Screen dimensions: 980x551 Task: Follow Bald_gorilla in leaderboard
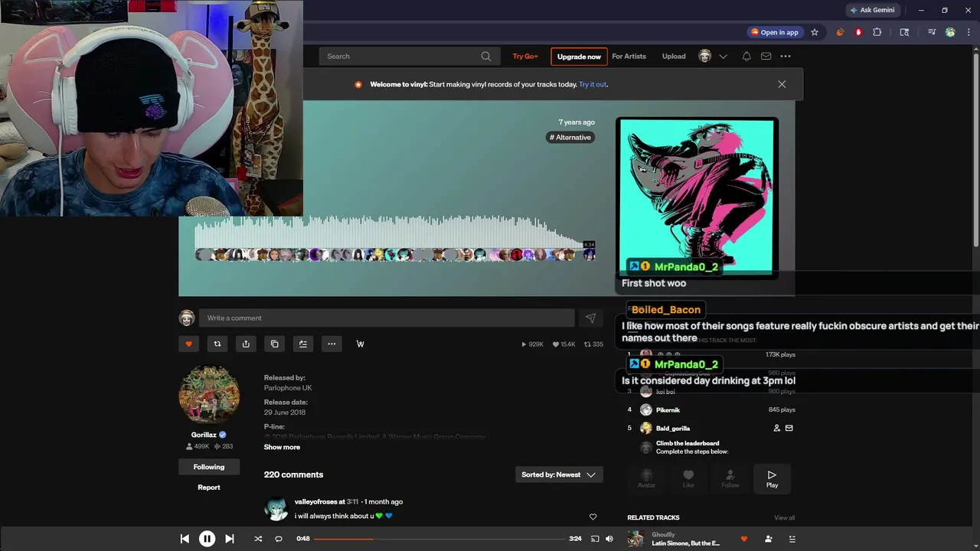pyautogui.click(x=776, y=429)
